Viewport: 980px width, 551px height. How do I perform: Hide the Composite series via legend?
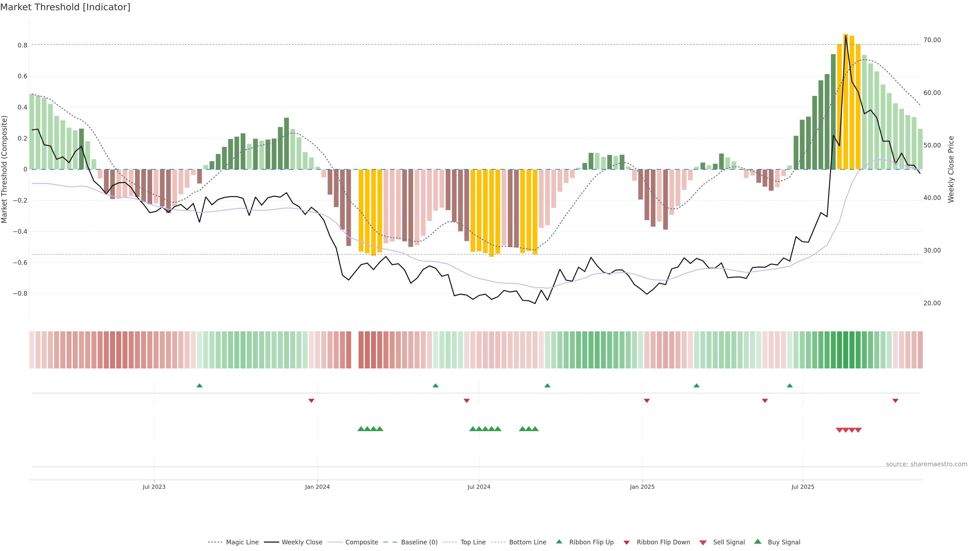point(361,542)
